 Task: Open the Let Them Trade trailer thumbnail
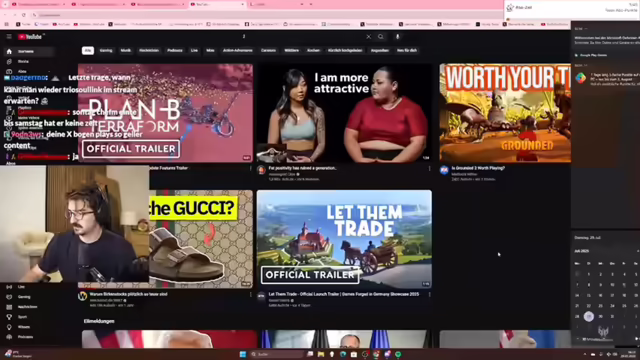click(x=344, y=239)
